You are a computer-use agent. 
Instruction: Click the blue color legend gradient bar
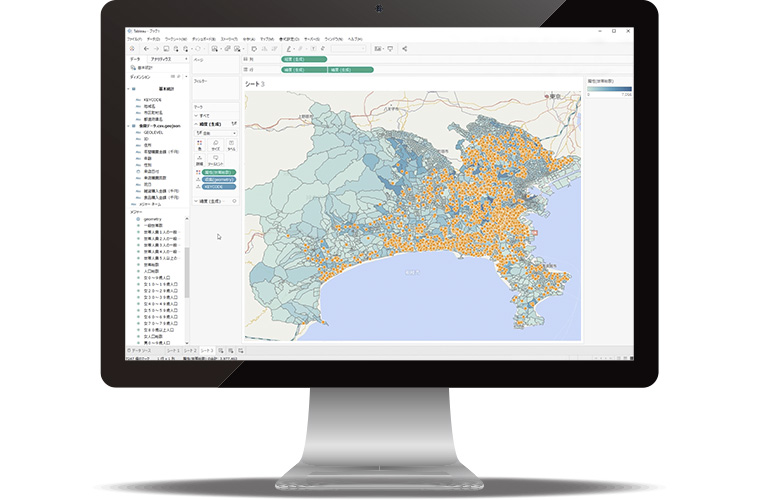point(609,87)
